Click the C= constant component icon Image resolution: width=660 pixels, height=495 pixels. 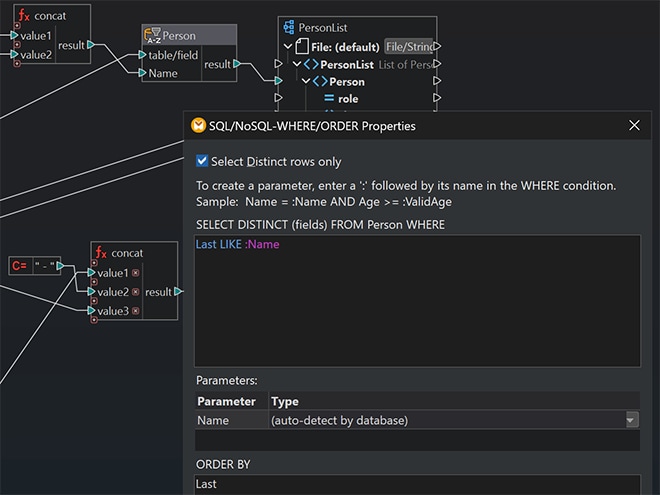[x=20, y=266]
